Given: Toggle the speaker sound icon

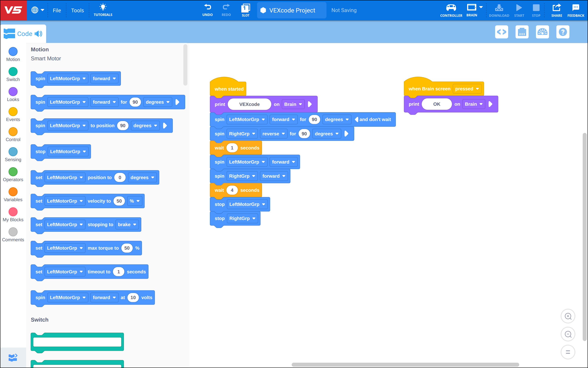Looking at the screenshot, I should 38,34.
